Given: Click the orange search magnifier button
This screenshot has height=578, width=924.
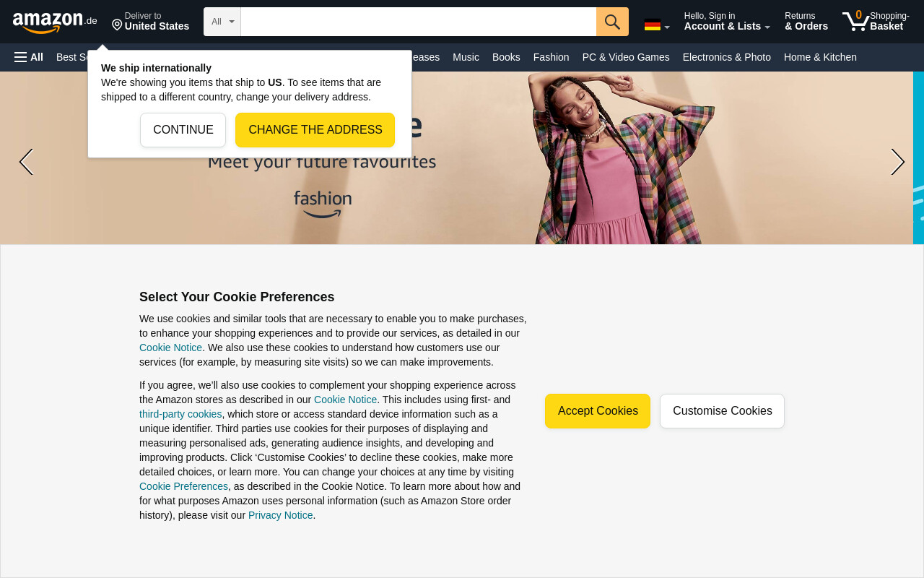Looking at the screenshot, I should click(x=612, y=22).
